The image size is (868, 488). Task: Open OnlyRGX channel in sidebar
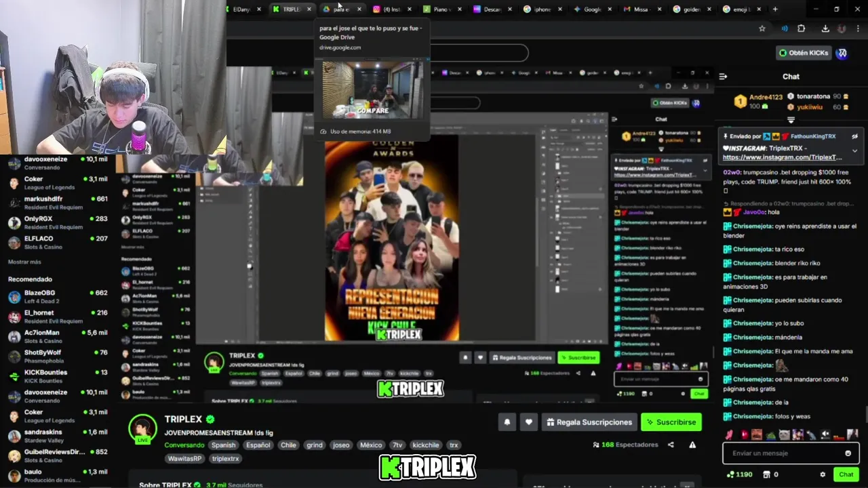58,223
